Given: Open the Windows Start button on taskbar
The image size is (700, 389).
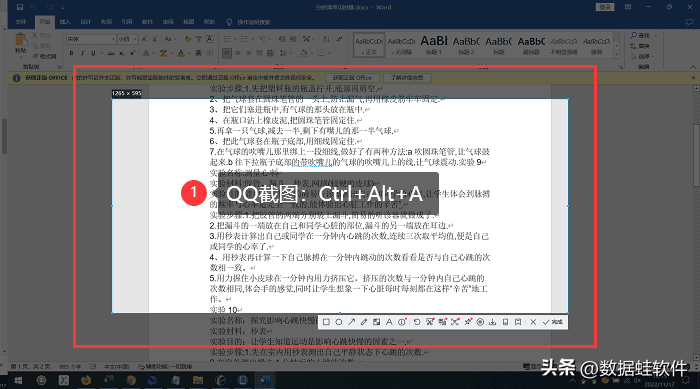Looking at the screenshot, I should point(18,381).
